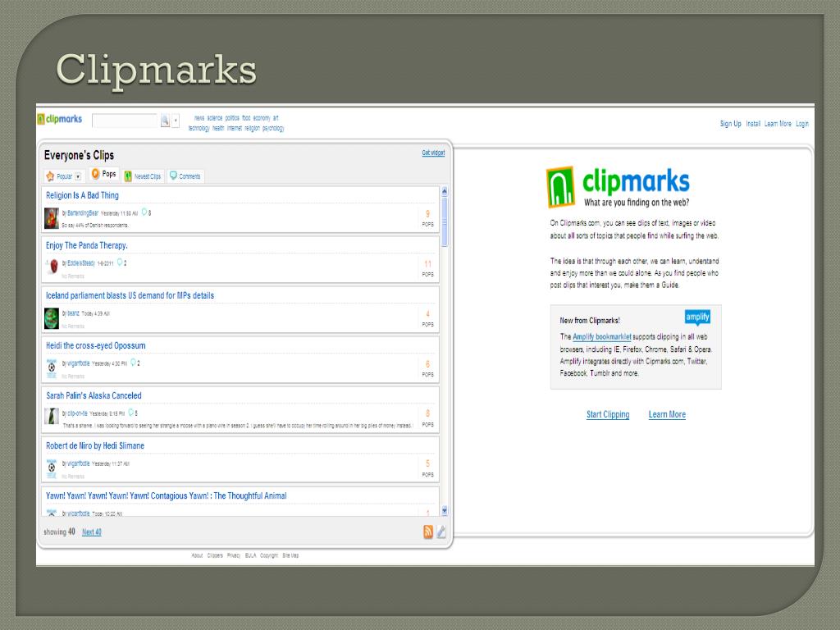Screen dimensions: 840x630
Task: Browse the psychology topic link
Action: [x=273, y=129]
